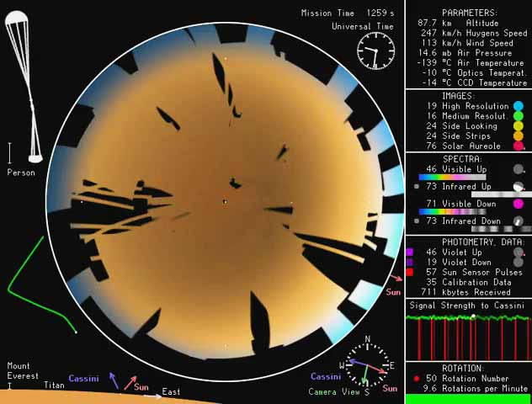Click the Titan label at bottom left
Image resolution: width=532 pixels, height=404 pixels.
[54, 385]
